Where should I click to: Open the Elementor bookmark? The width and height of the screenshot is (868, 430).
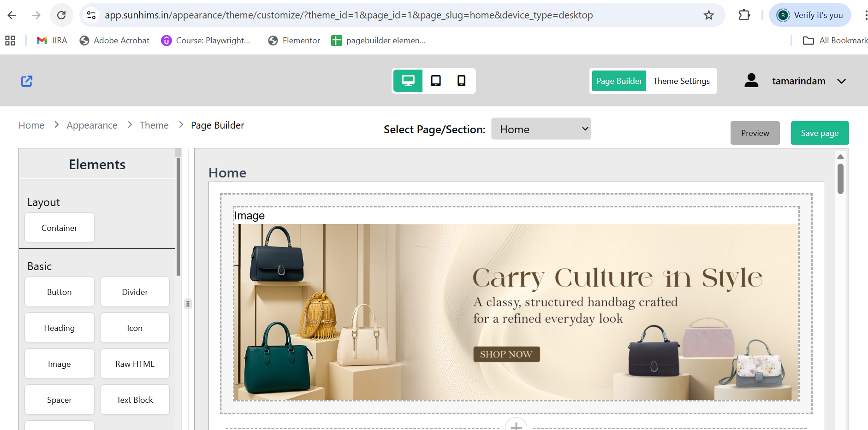(x=294, y=41)
